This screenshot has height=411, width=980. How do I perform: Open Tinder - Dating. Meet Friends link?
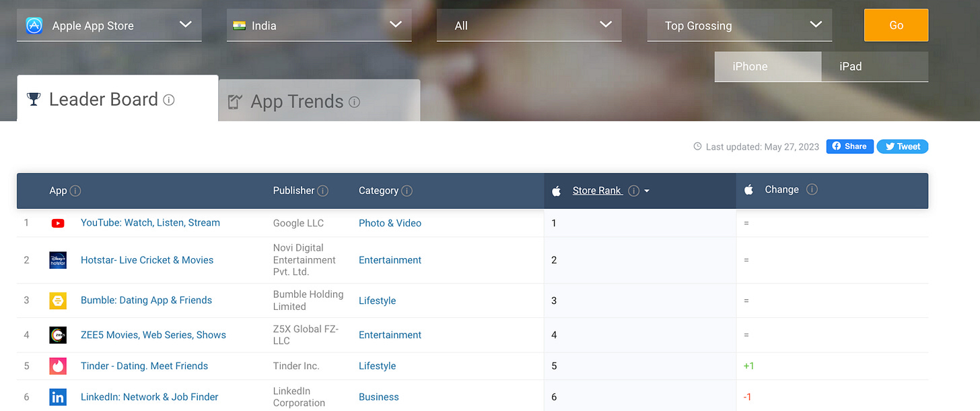[x=144, y=366]
